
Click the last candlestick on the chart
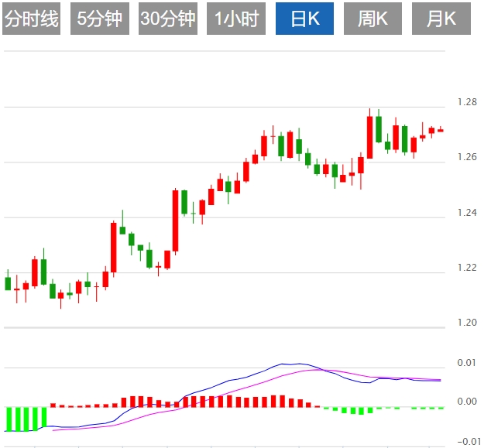441,130
